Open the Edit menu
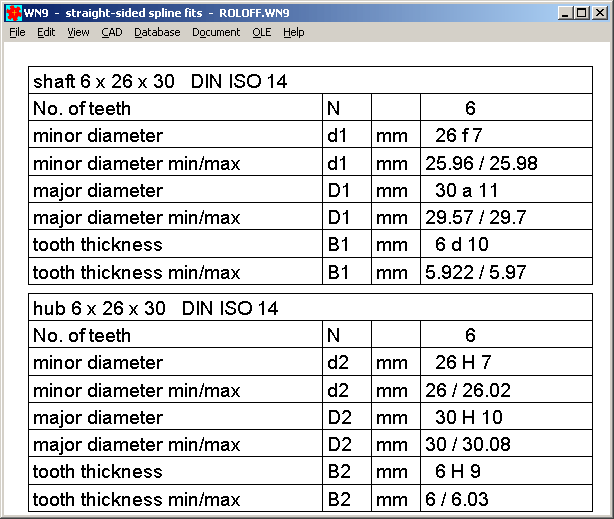 pos(46,32)
